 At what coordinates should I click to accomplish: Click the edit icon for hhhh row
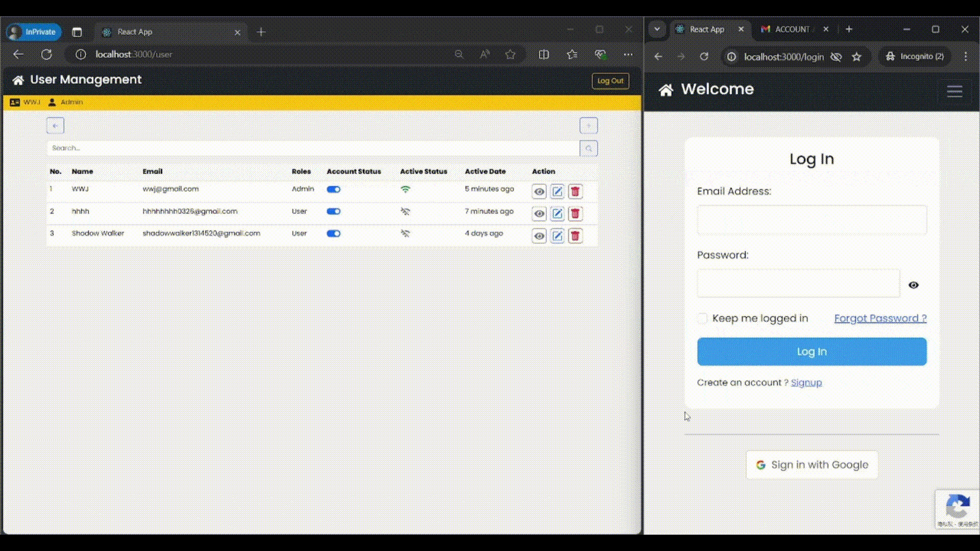[557, 214]
